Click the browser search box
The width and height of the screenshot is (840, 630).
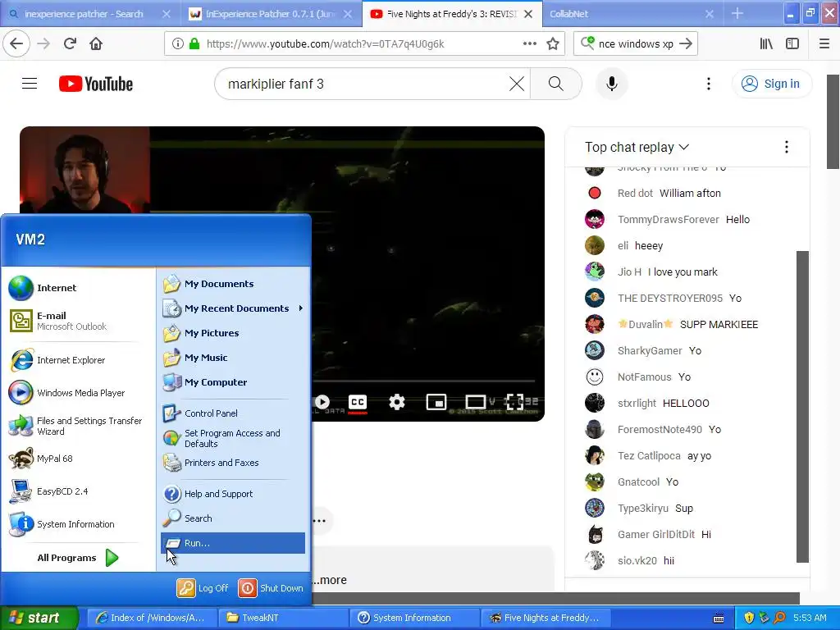[x=636, y=44]
